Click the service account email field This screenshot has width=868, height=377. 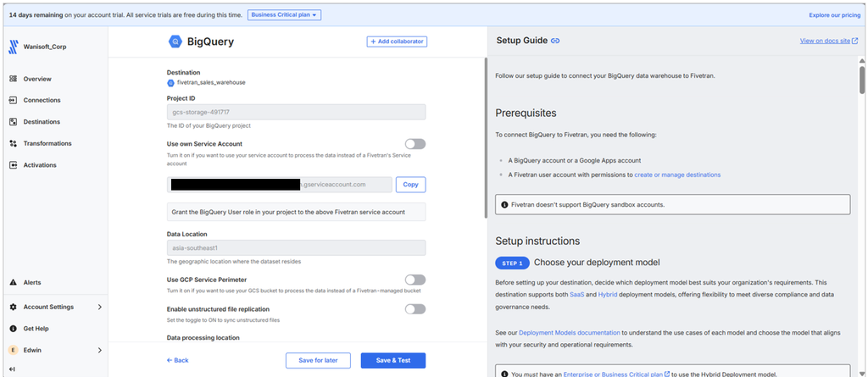pos(280,185)
